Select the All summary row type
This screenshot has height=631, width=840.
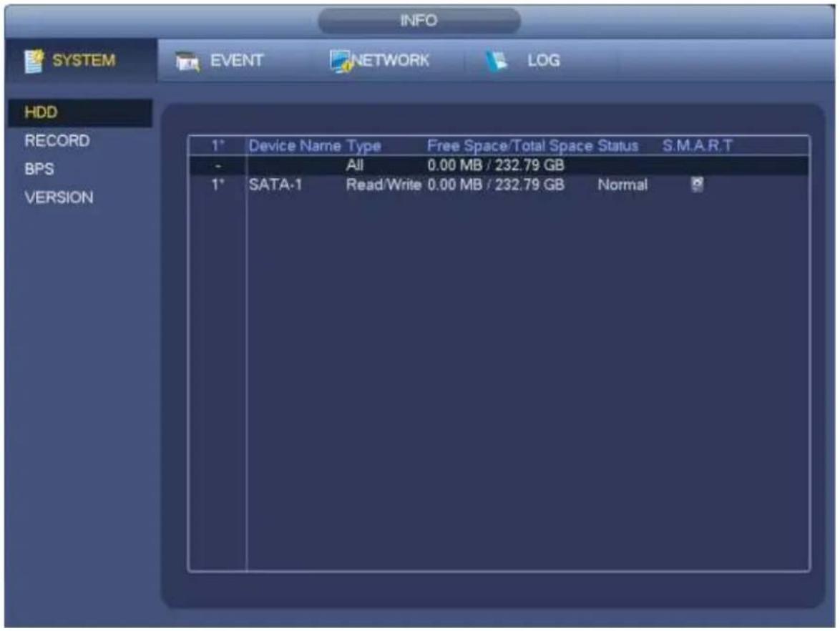[355, 165]
